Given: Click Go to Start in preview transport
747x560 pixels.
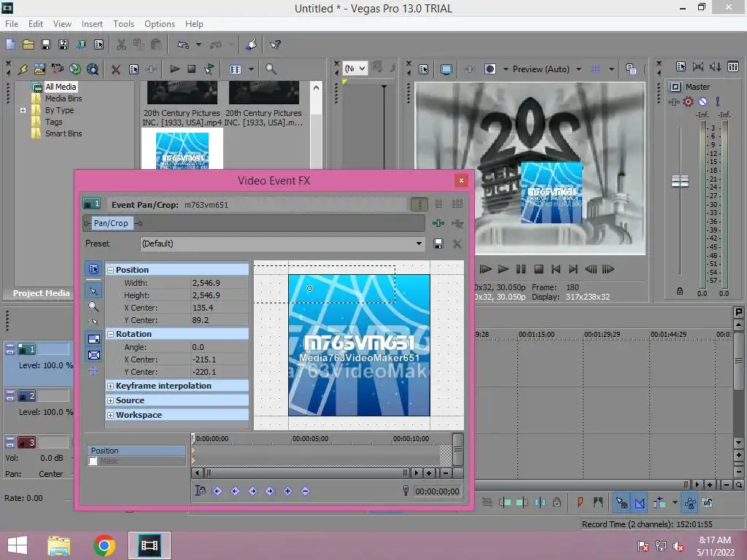Looking at the screenshot, I should (555, 269).
